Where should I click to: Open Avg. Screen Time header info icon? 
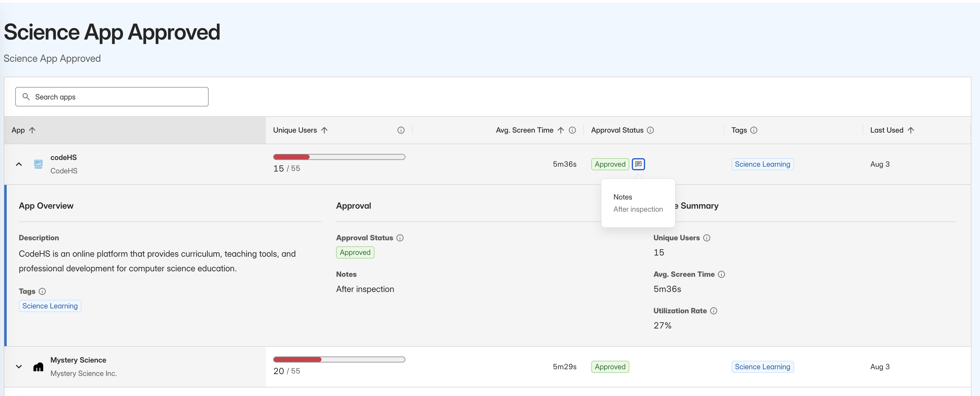click(572, 130)
